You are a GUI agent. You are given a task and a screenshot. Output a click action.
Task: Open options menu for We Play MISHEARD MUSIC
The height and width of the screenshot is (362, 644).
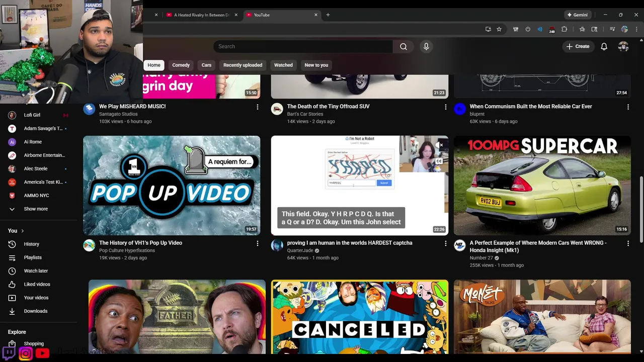tap(258, 107)
